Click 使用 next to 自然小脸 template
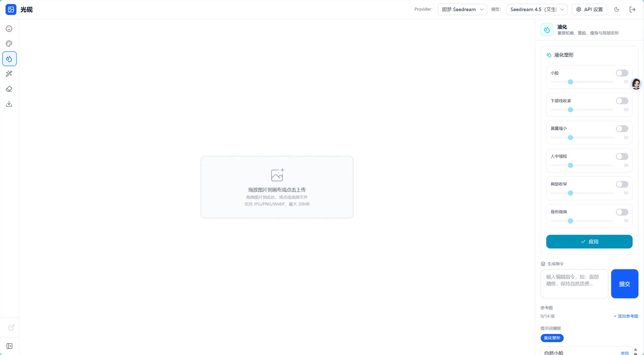This screenshot has width=644, height=355. point(625,353)
